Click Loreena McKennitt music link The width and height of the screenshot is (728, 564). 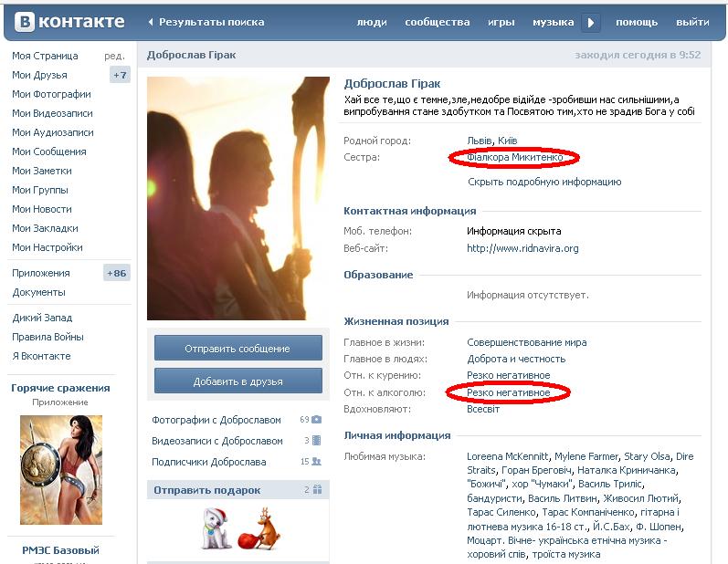tap(508, 456)
